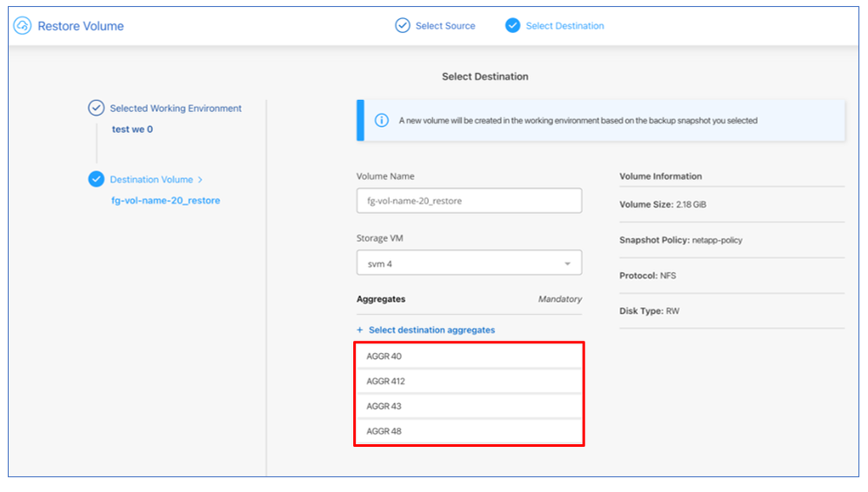Image resolution: width=868 pixels, height=492 pixels.
Task: Go to the Select Destination step
Action: [564, 26]
